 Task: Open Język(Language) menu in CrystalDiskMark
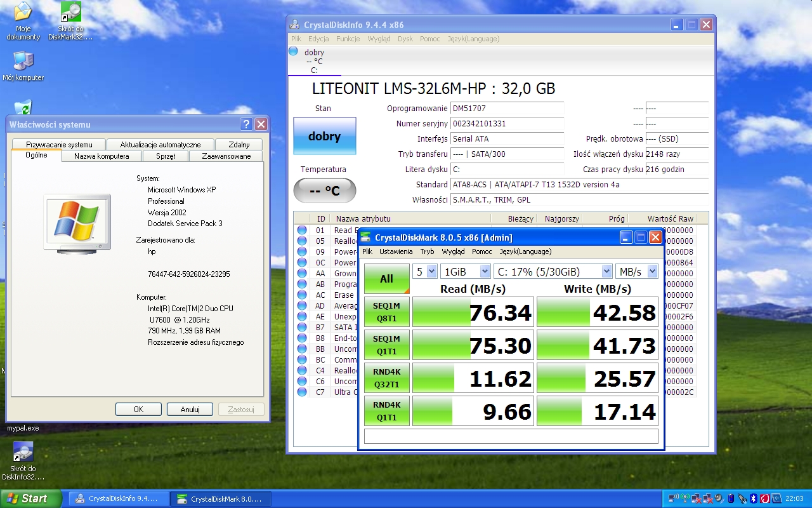[525, 251]
